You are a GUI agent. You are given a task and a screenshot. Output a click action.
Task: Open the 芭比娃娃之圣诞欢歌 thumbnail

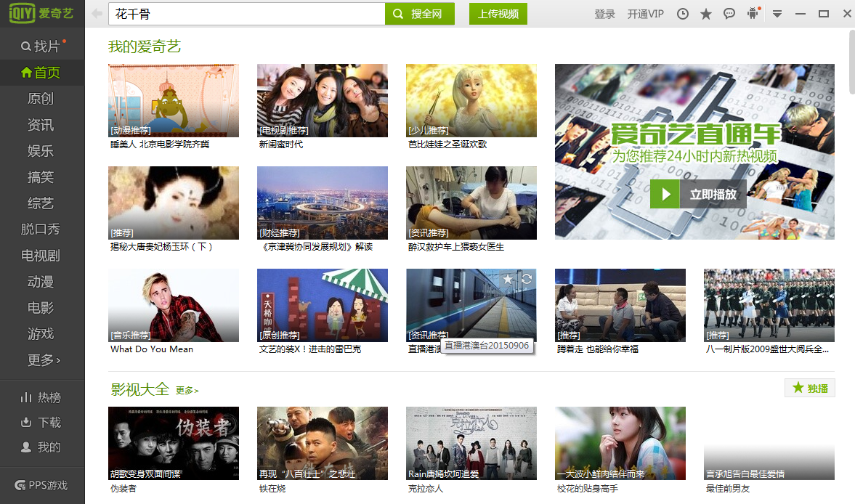(x=471, y=100)
